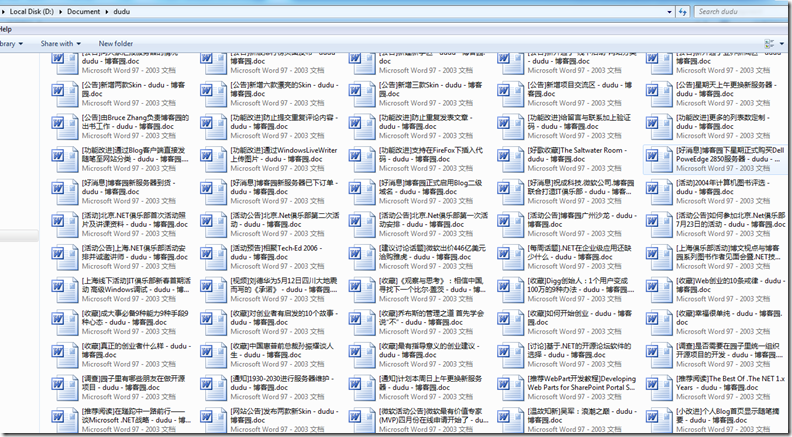Viewport: 792px width, 437px height.
Task: Select Word icon of [功能改进]防止重复发表文章 file
Action: click(362, 127)
